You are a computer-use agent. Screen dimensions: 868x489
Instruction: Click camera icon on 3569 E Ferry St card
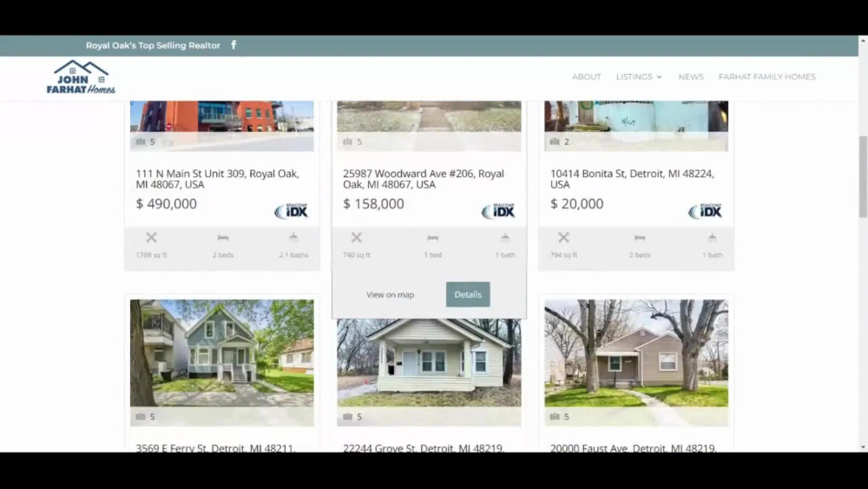point(141,416)
